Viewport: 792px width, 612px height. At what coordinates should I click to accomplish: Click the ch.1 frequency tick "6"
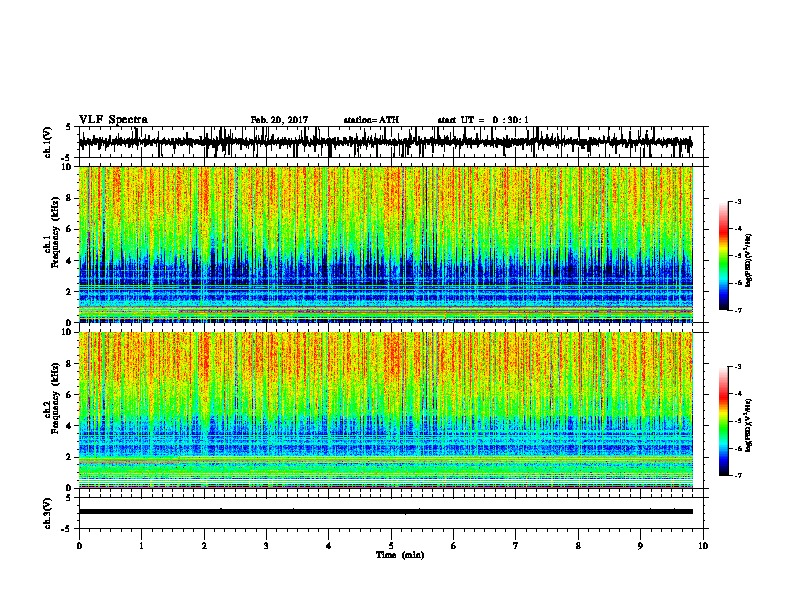point(70,230)
